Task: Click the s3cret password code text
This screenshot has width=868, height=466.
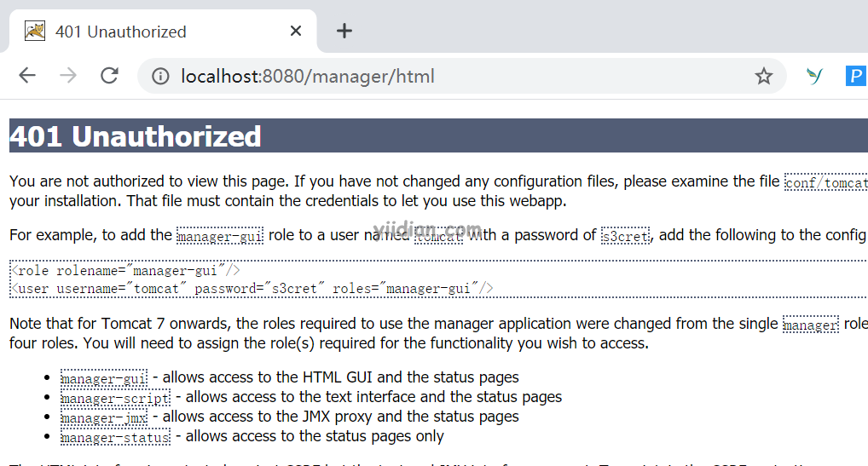Action: (626, 236)
